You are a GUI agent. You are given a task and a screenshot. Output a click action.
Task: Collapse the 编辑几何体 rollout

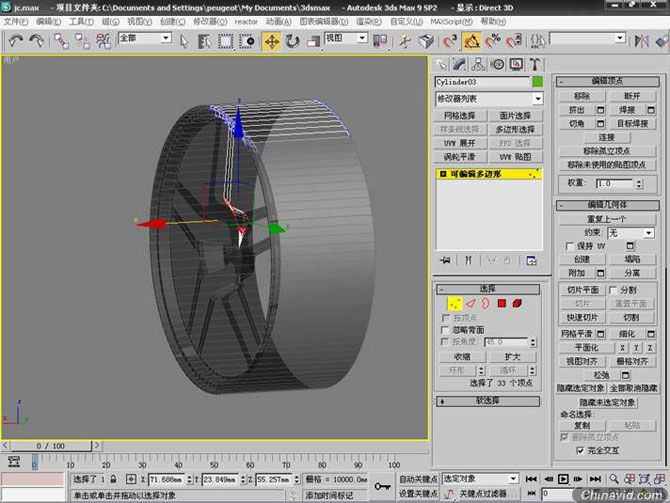coord(607,205)
